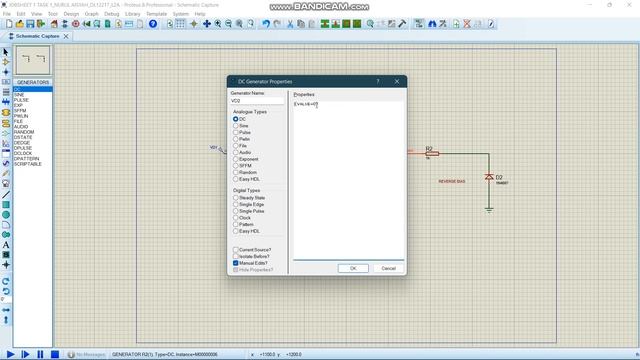Step the simulation forward

[25, 354]
